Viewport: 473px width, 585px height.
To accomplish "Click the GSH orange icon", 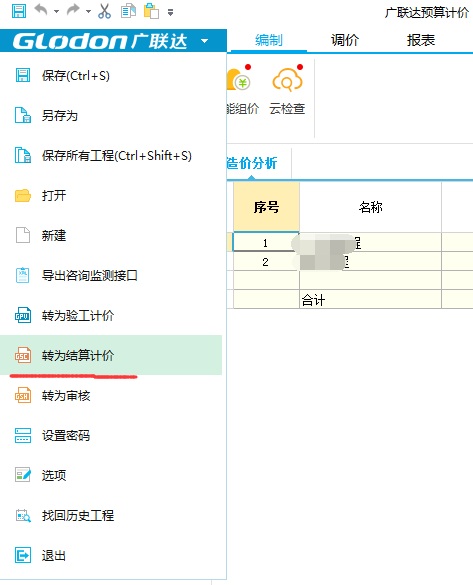I will (x=23, y=395).
